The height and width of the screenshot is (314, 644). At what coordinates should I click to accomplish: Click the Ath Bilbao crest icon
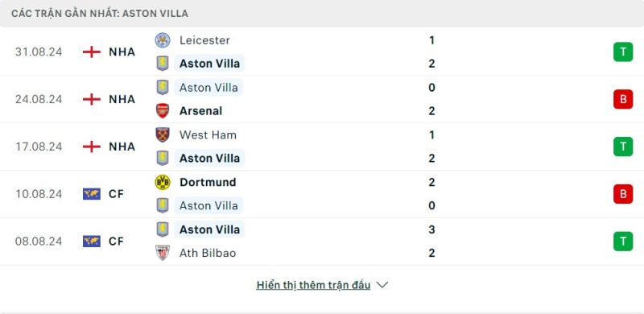(163, 253)
